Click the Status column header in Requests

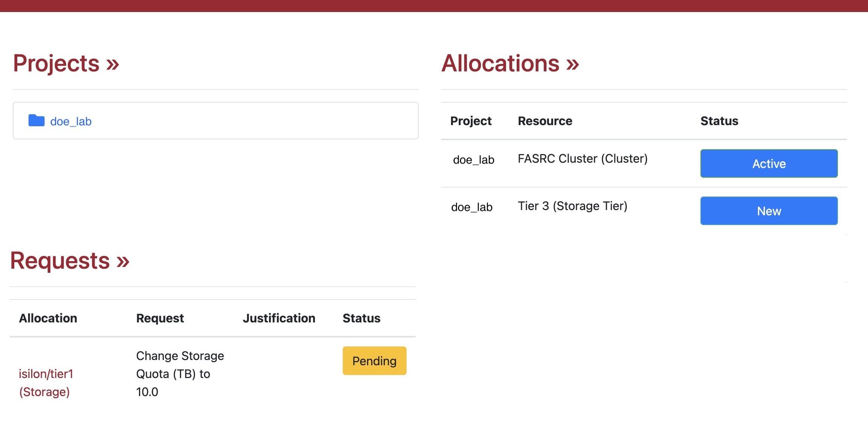click(x=361, y=318)
